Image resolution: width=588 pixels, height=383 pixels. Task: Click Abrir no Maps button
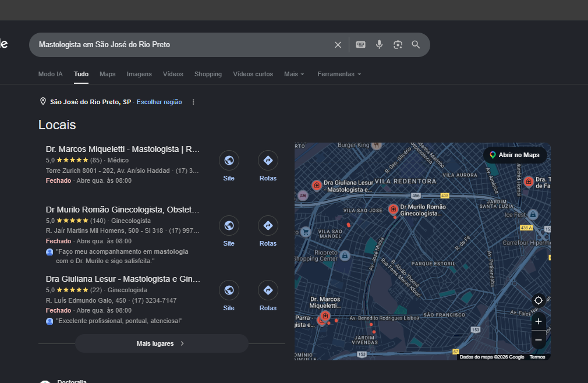point(515,155)
